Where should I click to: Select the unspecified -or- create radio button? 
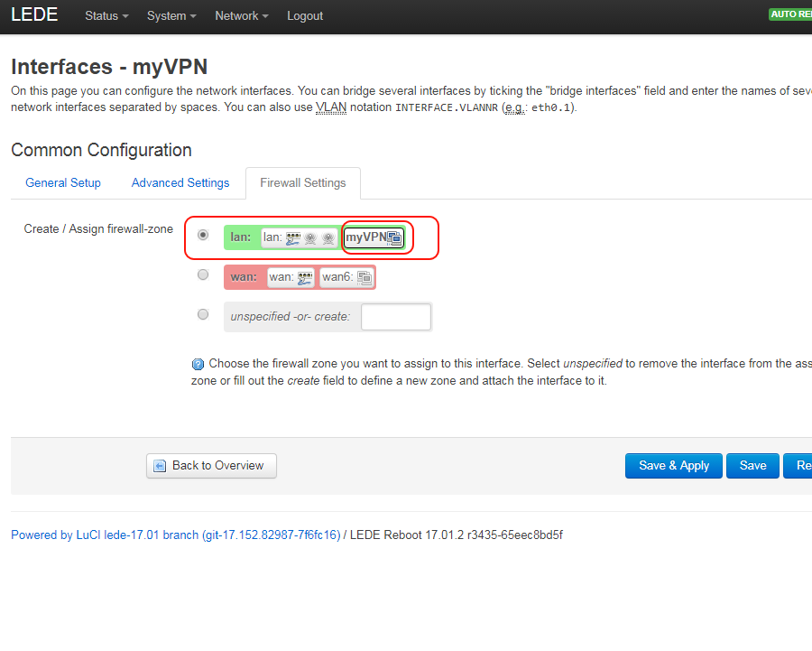(x=203, y=314)
